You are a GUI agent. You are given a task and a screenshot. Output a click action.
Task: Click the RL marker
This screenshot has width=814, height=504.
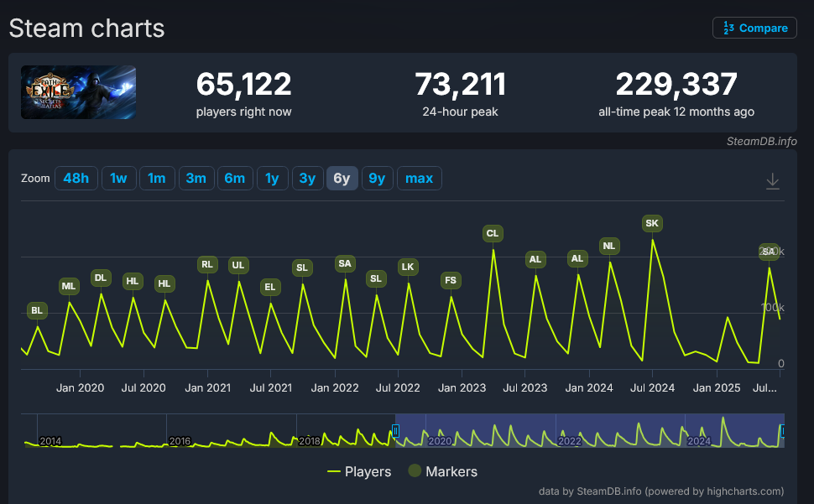click(207, 264)
